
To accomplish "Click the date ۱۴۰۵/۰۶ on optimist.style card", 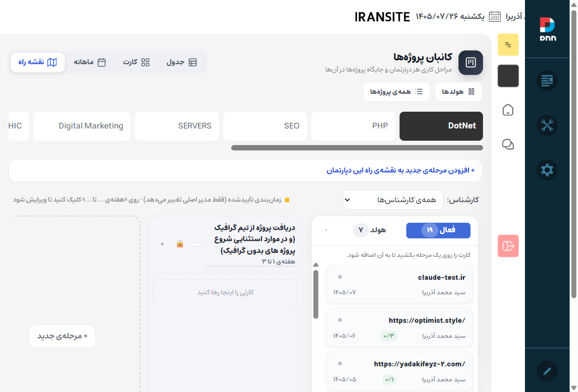I will point(345,336).
